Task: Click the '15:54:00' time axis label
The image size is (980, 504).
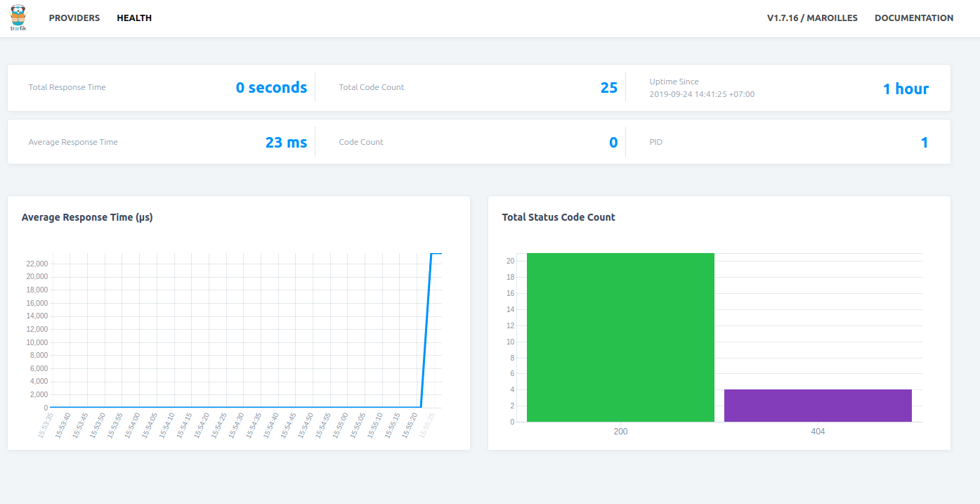Action: (132, 425)
